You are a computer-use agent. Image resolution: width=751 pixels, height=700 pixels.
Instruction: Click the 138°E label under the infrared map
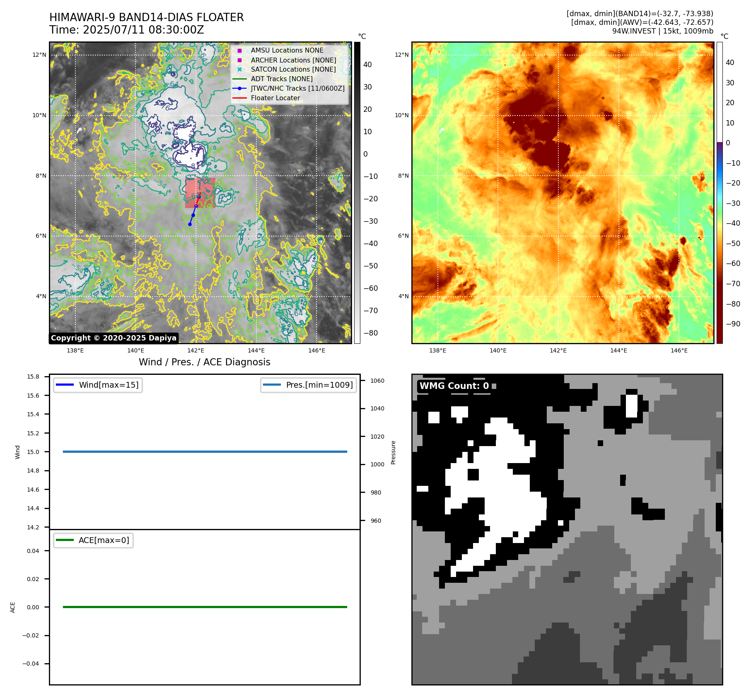coord(75,350)
